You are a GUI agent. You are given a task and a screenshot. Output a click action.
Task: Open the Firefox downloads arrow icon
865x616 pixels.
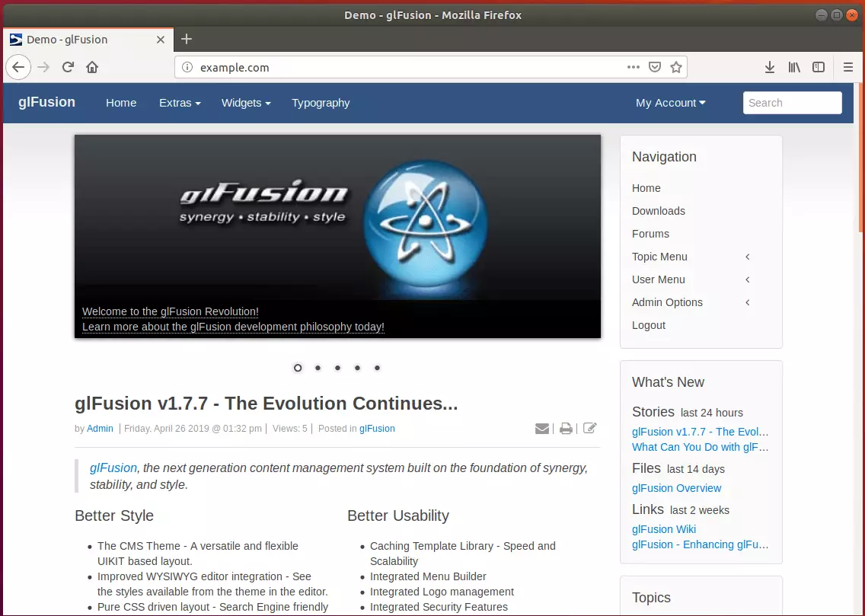pos(770,67)
